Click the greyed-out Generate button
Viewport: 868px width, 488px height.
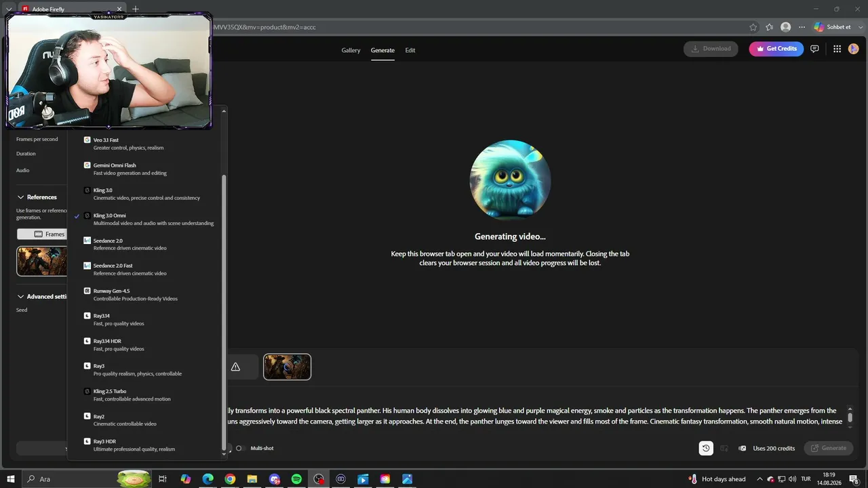click(828, 448)
